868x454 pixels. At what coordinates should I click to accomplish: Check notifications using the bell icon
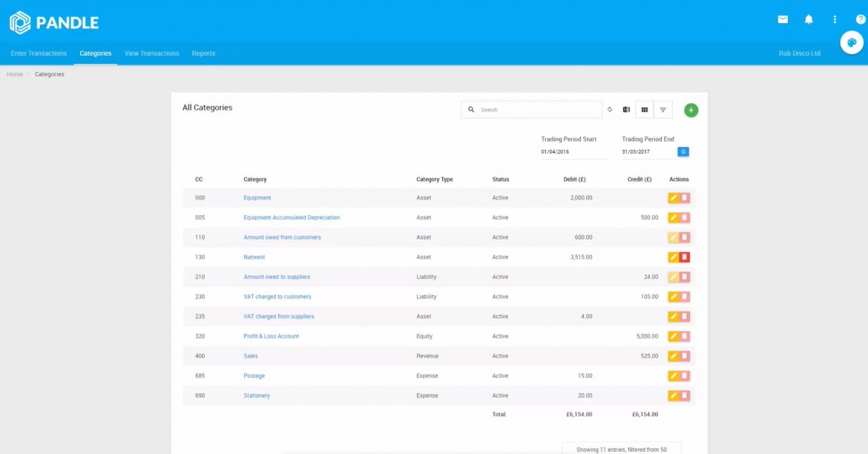coord(809,19)
